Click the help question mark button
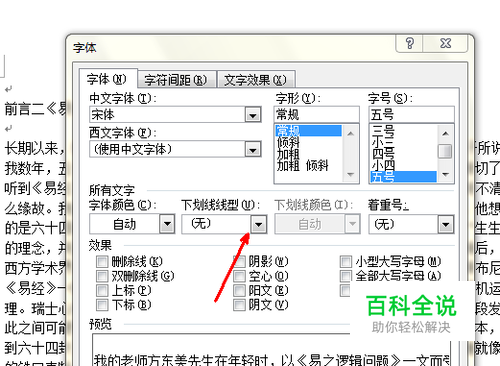 409,43
